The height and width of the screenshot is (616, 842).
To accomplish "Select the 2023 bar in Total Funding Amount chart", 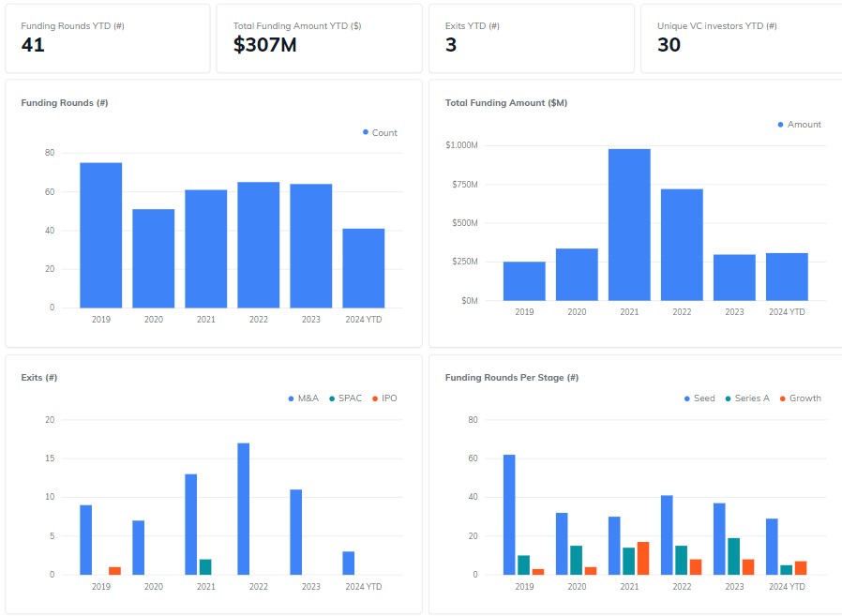I will click(734, 278).
